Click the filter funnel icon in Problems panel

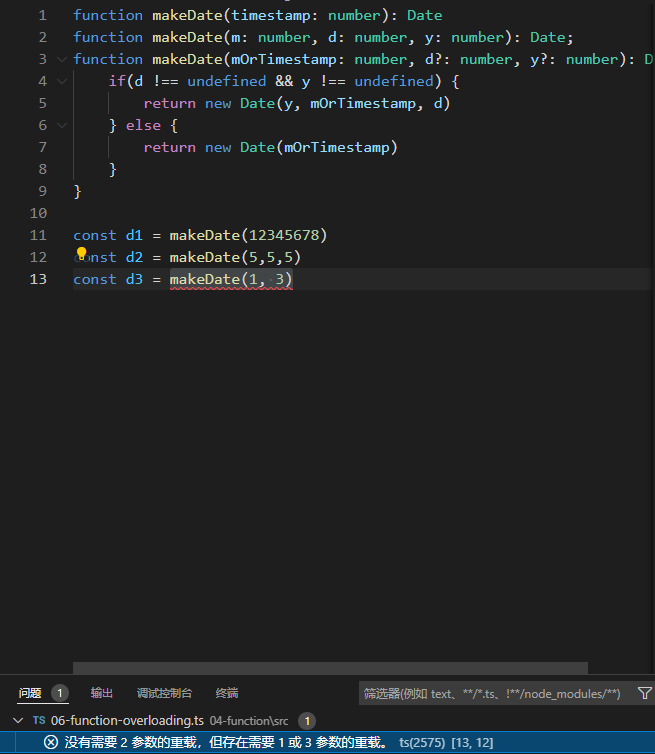644,693
